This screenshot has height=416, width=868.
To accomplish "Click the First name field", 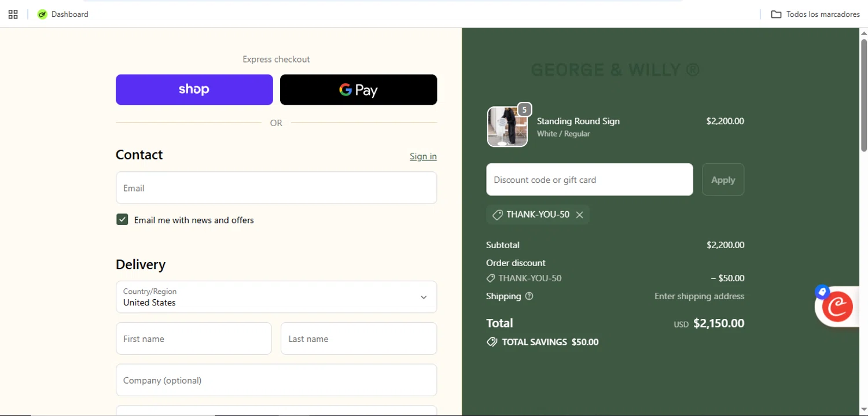I will [x=194, y=338].
